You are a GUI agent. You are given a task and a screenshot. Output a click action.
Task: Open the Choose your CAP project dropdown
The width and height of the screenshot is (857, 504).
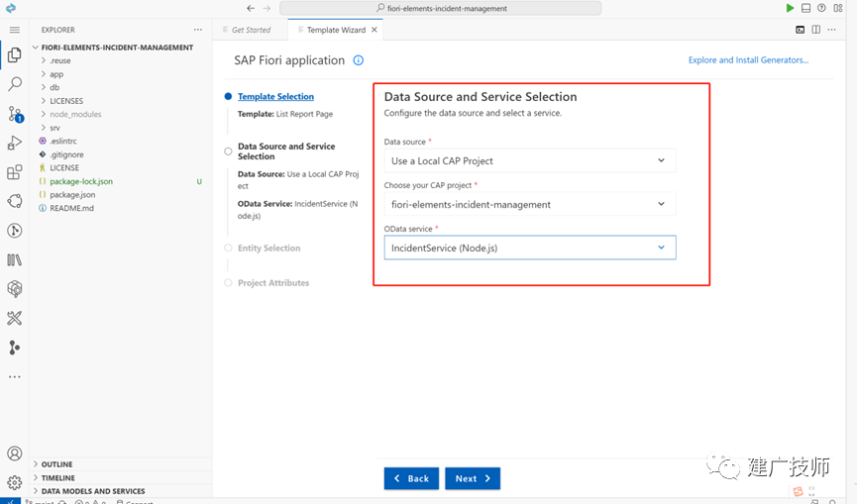[530, 204]
